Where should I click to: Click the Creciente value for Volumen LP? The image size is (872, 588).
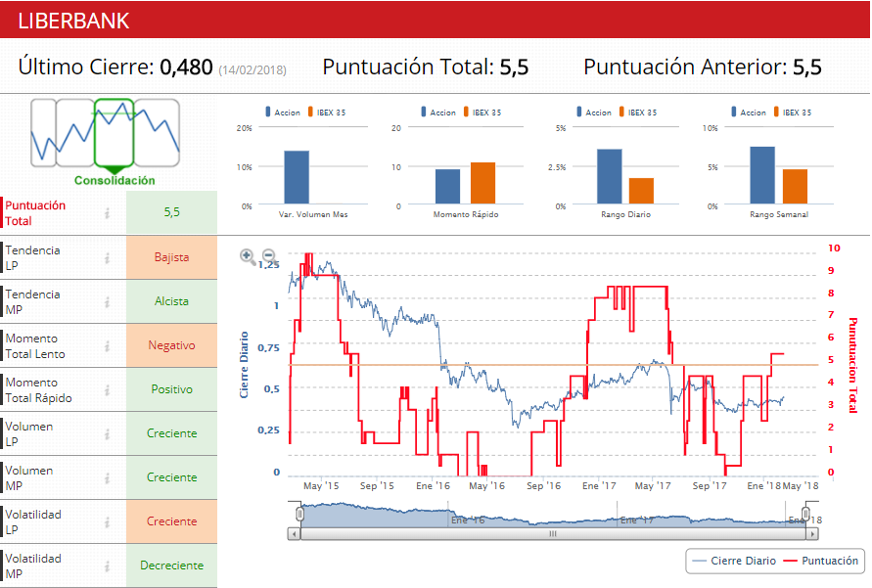coord(172,433)
